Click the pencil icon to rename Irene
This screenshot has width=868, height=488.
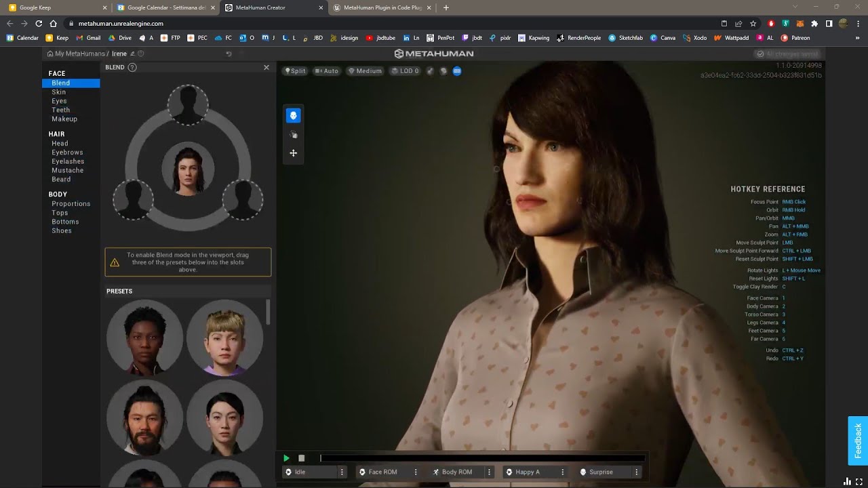coord(133,54)
